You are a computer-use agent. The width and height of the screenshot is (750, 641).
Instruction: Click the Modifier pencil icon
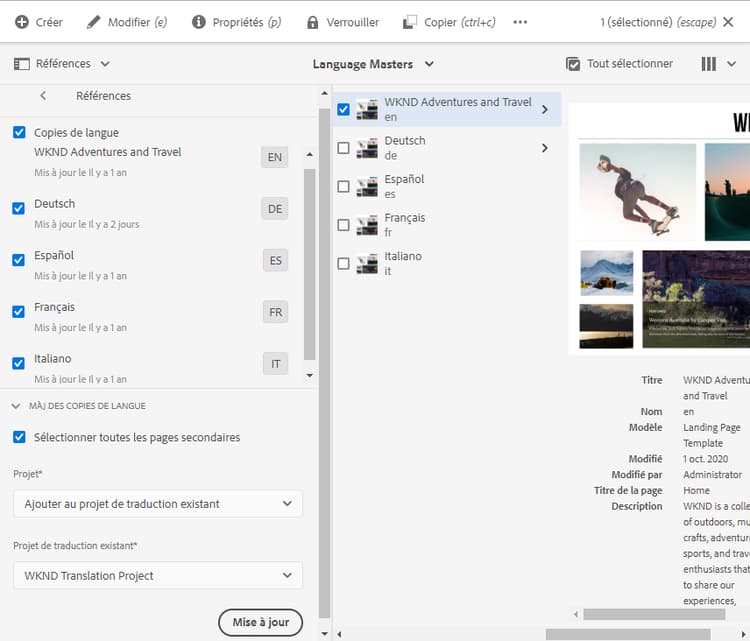coord(94,22)
